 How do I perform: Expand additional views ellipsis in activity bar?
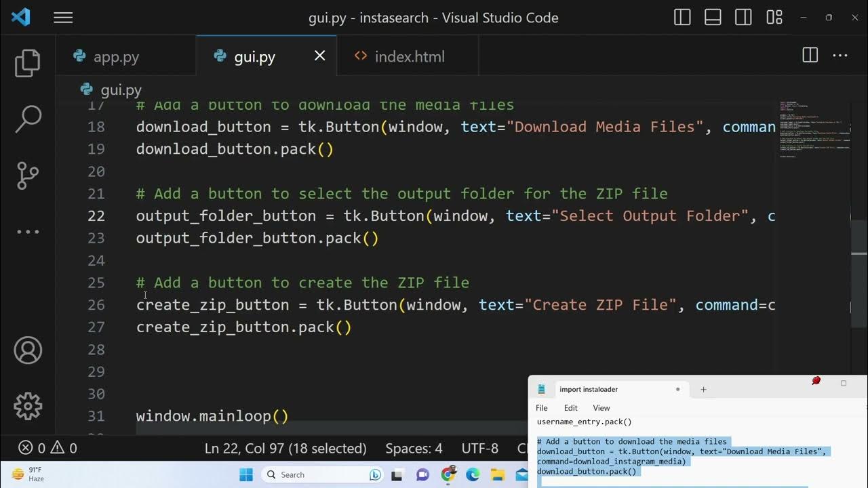click(x=28, y=232)
